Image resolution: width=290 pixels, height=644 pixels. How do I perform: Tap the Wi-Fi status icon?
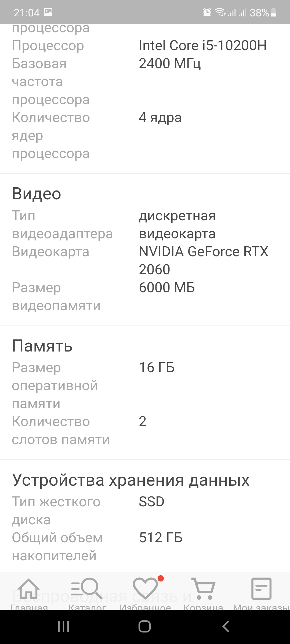pyautogui.click(x=220, y=12)
